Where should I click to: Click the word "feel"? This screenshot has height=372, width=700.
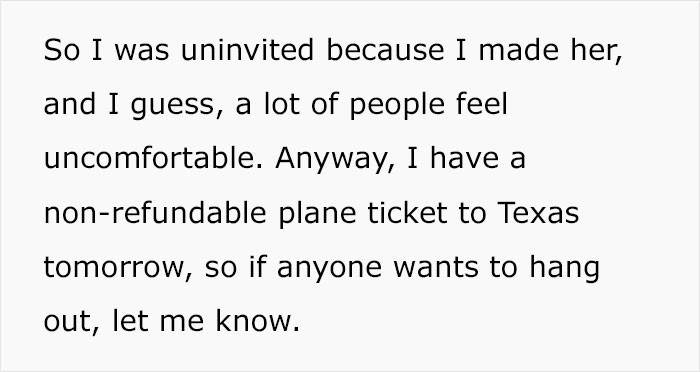pyautogui.click(x=482, y=104)
